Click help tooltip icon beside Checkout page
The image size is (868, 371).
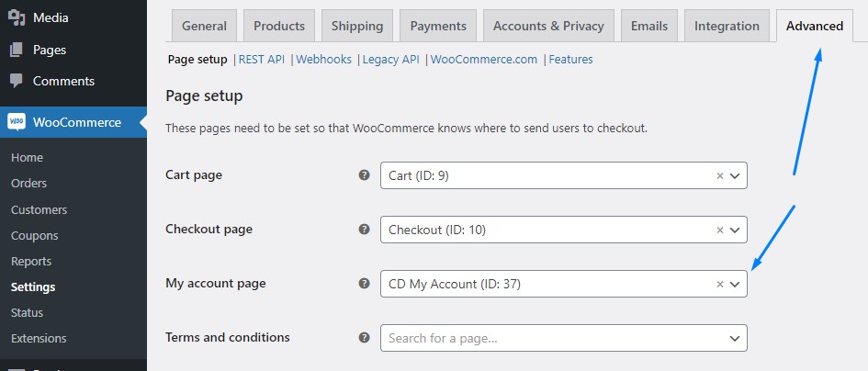pos(364,230)
